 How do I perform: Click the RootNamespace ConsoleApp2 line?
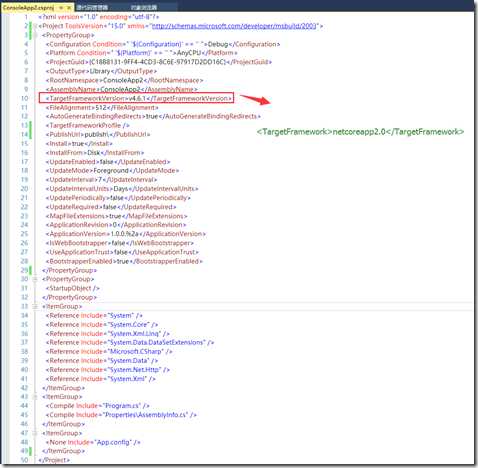click(124, 80)
